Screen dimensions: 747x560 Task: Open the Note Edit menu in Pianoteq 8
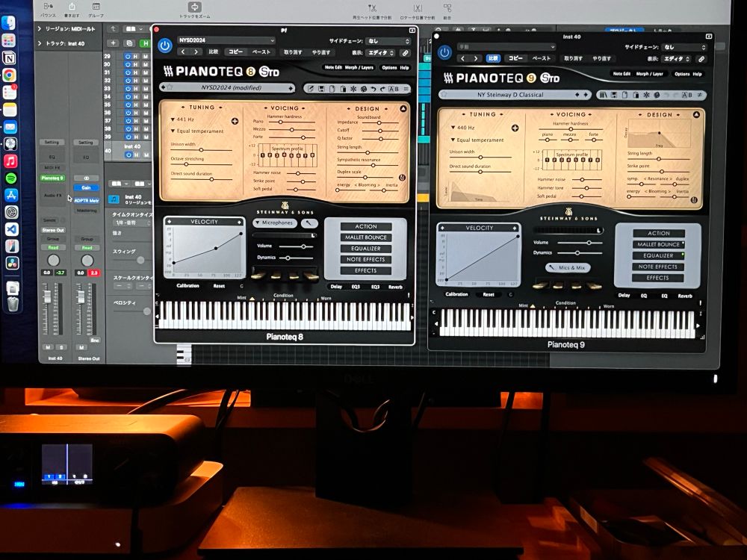click(x=333, y=68)
